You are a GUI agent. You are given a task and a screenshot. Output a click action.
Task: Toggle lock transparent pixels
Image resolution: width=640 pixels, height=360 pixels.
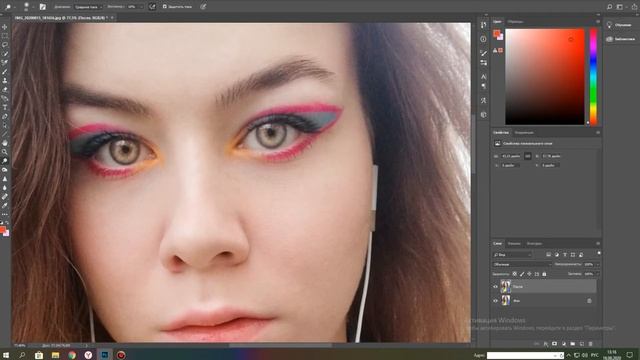point(514,274)
